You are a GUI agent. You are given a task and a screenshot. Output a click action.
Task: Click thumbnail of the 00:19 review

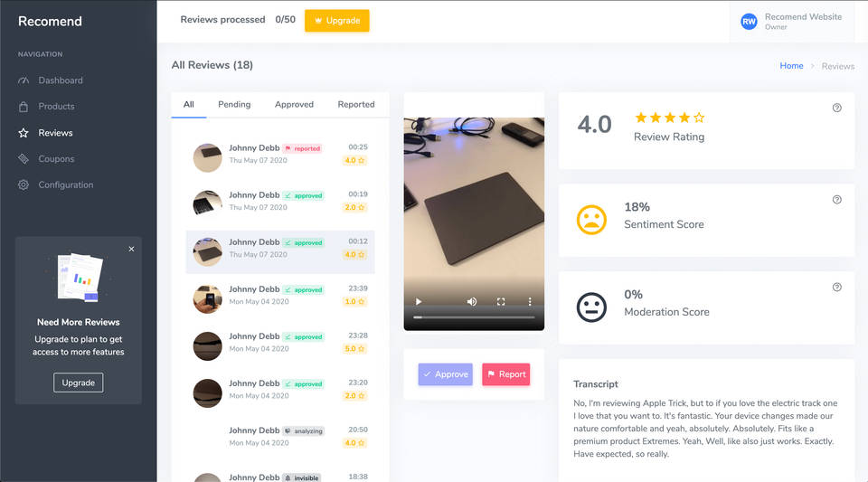coord(208,204)
